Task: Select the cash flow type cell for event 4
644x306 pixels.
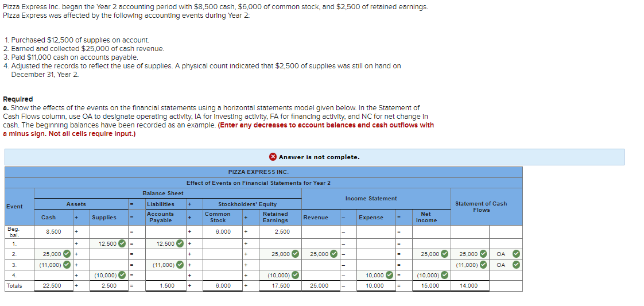Action: [506, 275]
